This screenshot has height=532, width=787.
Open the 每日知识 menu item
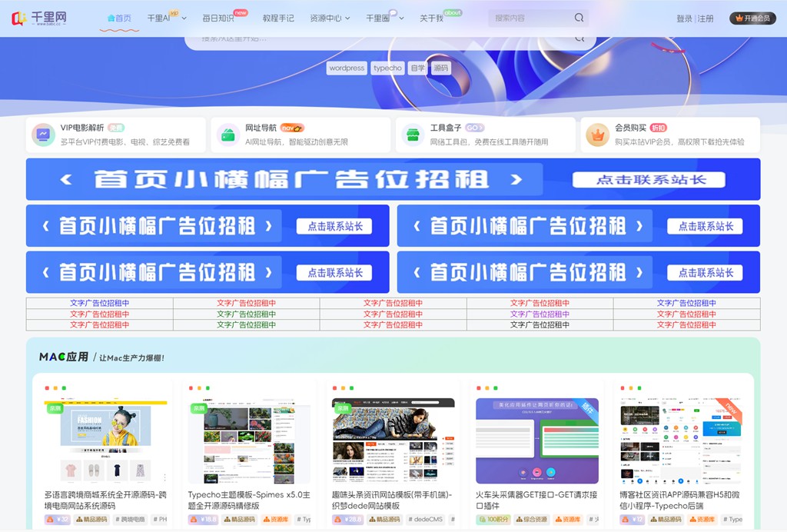218,18
